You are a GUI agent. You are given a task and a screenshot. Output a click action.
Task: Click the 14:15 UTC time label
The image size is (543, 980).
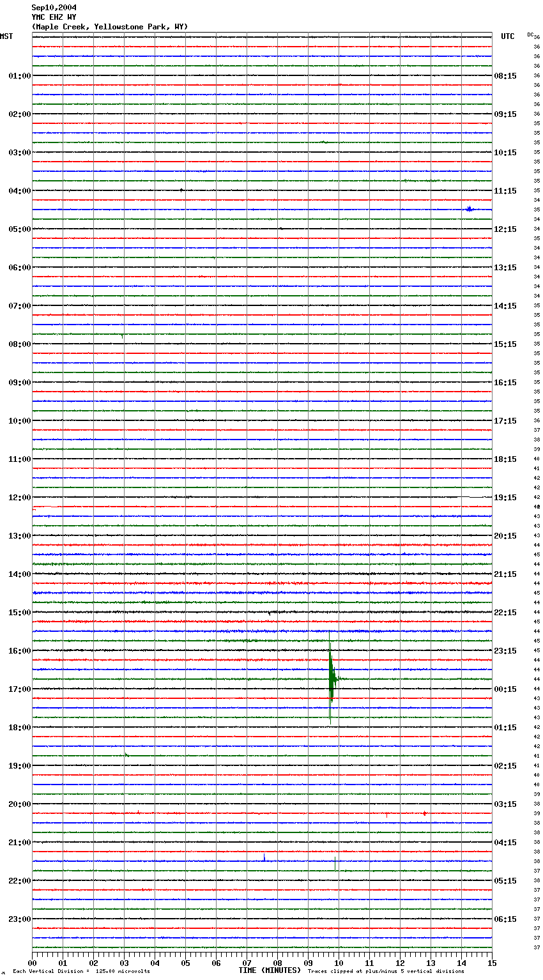pyautogui.click(x=505, y=306)
